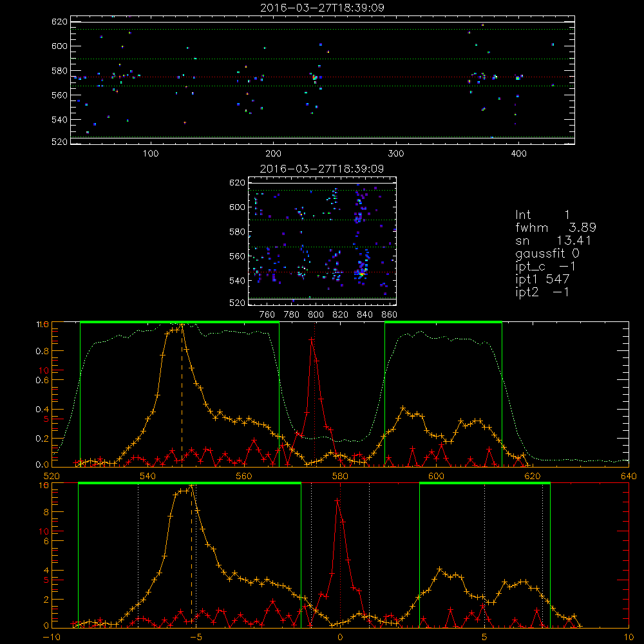Click x-axis label 5 on bottom plot

(x=485, y=637)
